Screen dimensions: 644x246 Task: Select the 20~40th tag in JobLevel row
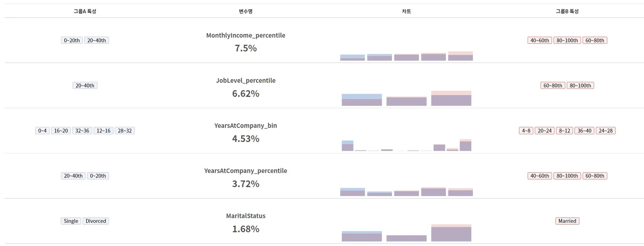click(85, 85)
